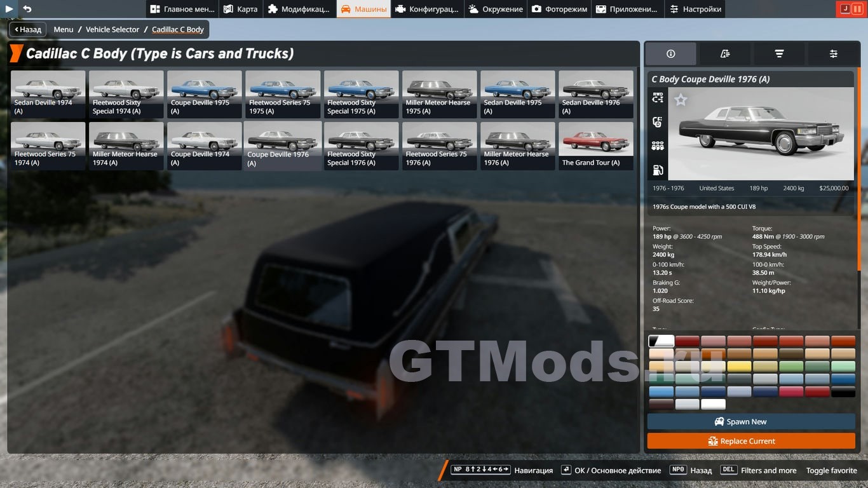This screenshot has width=868, height=488.
Task: Go to the Vehicle Selector breadcrumb
Action: [112, 29]
